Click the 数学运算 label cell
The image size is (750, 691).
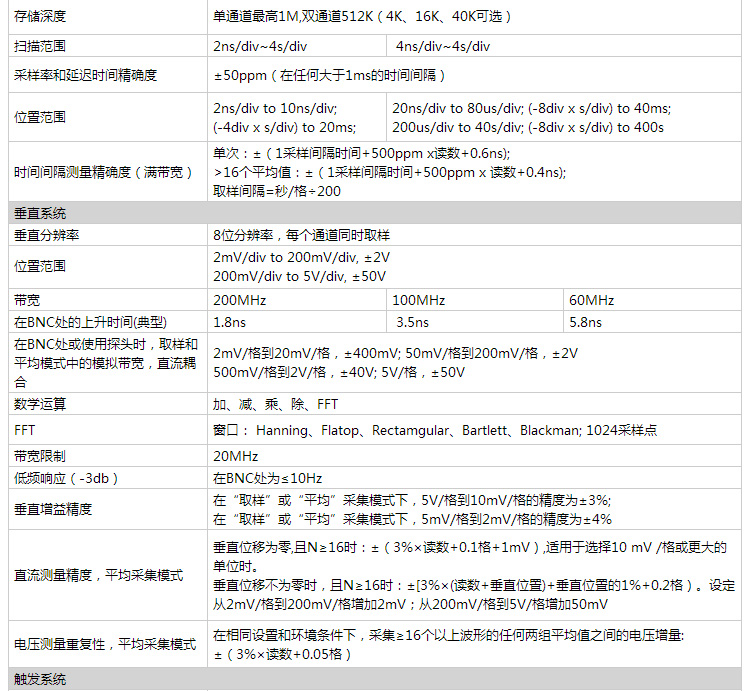41,405
